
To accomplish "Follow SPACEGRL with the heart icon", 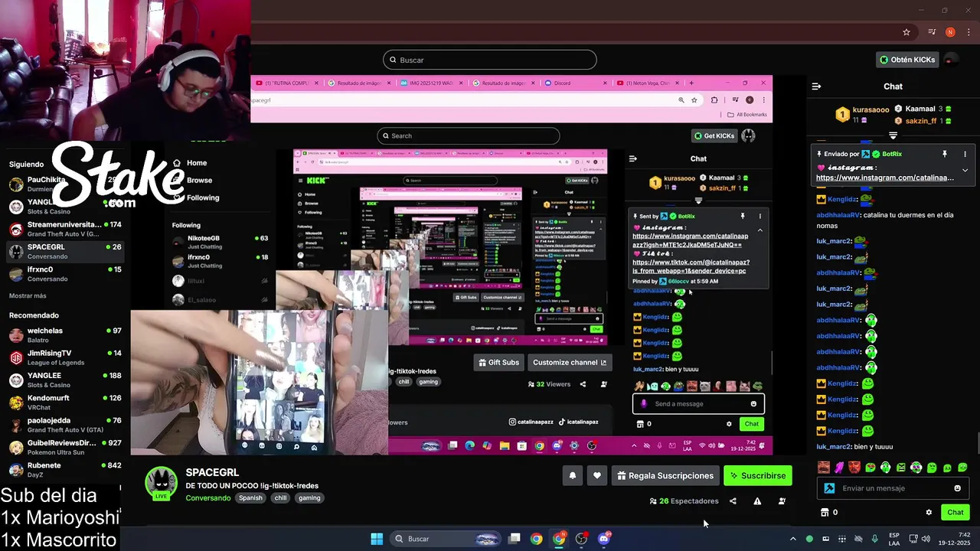I will click(x=597, y=476).
